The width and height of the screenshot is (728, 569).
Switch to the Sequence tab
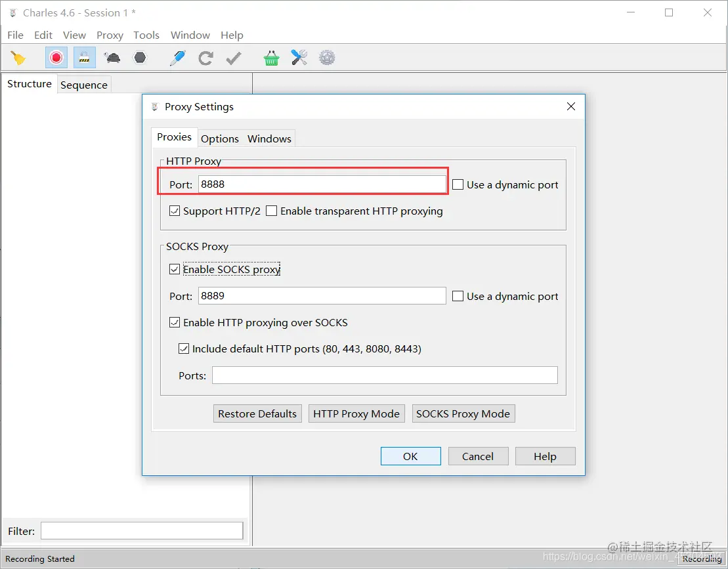pyautogui.click(x=84, y=85)
